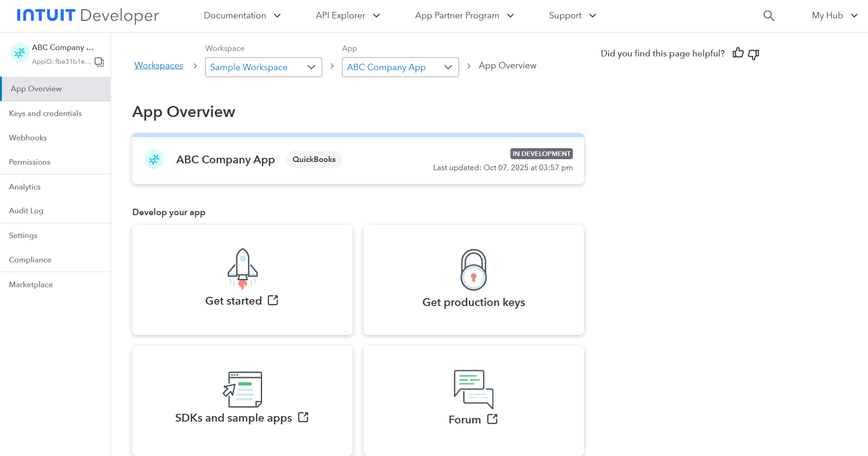Click the AppID text in the sidebar
Image resolution: width=868 pixels, height=456 pixels.
click(x=62, y=61)
